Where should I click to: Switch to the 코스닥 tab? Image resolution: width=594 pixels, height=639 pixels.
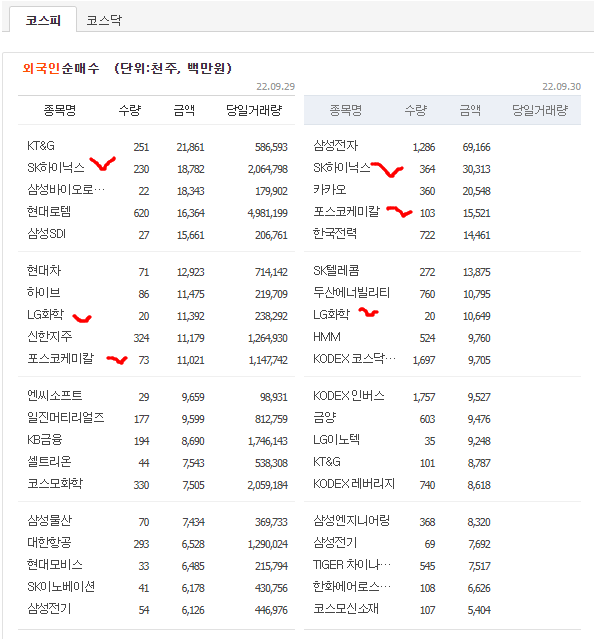click(104, 20)
